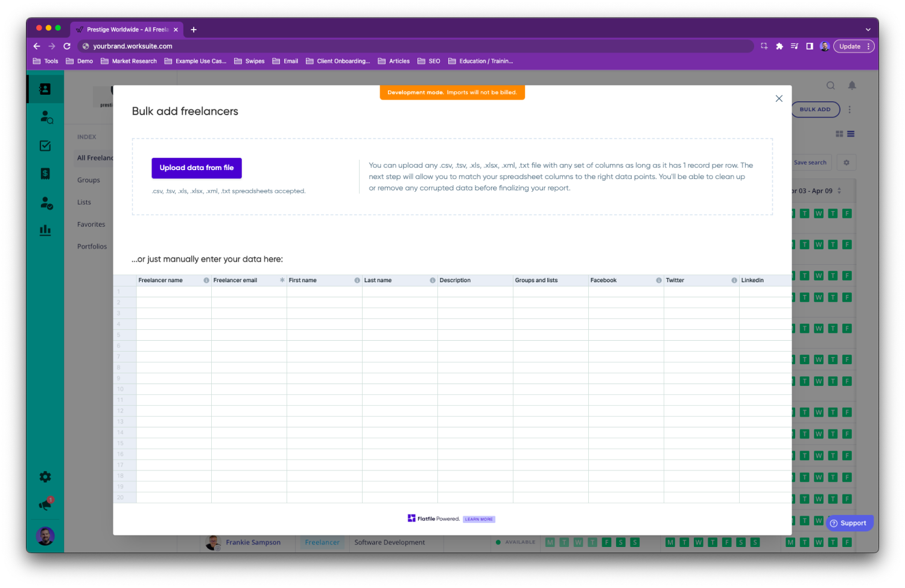Open the reports bar chart icon

tap(45, 230)
